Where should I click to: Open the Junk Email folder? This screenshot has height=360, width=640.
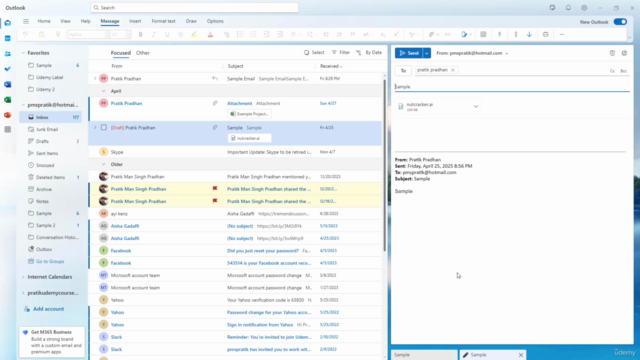47,129
